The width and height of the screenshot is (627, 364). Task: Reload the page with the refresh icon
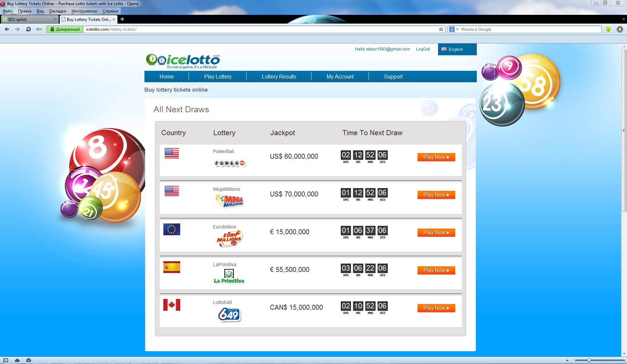(x=28, y=29)
